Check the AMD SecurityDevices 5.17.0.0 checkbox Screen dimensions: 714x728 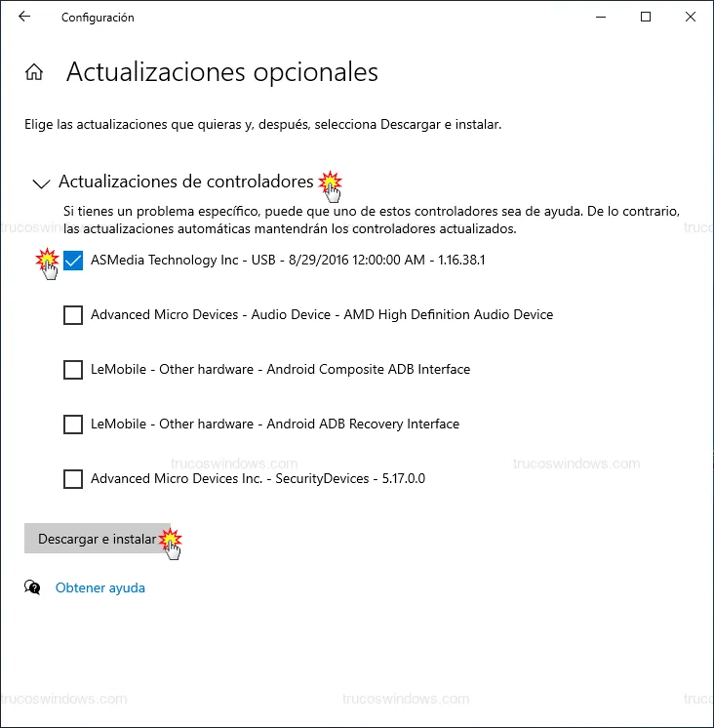[73, 479]
